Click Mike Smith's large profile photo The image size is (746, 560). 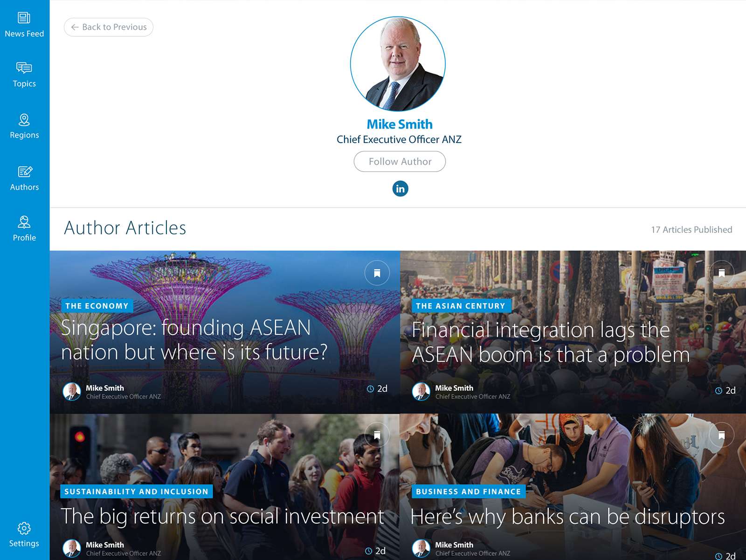pos(398,64)
